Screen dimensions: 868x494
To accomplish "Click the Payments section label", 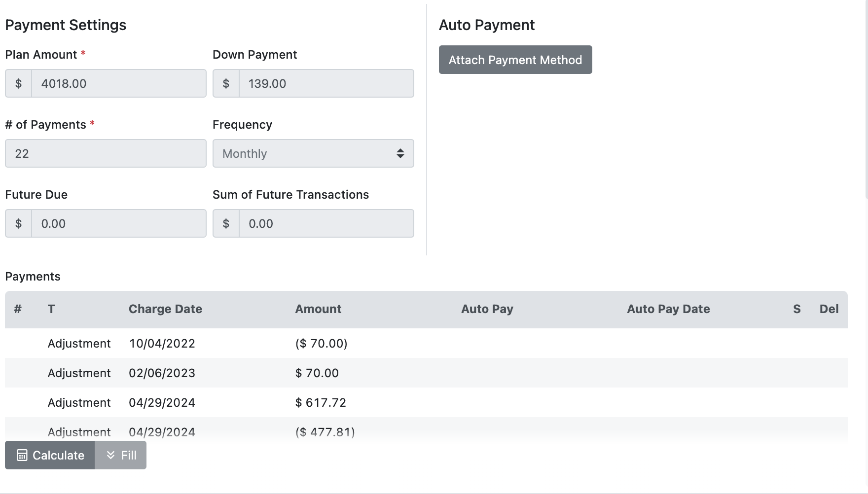I will pyautogui.click(x=33, y=277).
